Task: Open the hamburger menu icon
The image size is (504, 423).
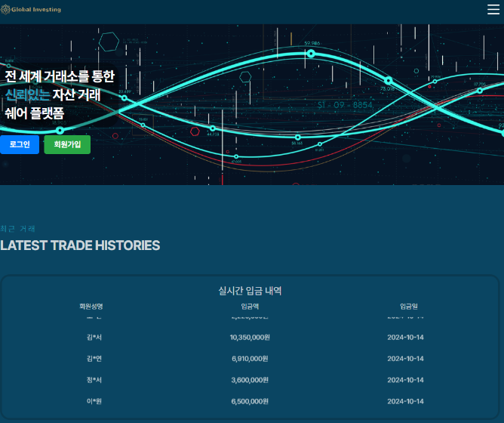Action: 493,10
